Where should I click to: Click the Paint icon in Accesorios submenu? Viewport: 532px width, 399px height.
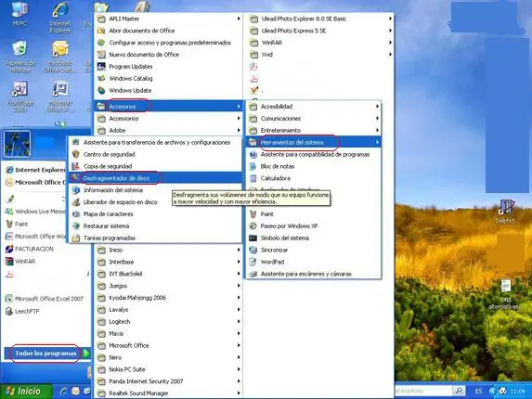click(253, 214)
